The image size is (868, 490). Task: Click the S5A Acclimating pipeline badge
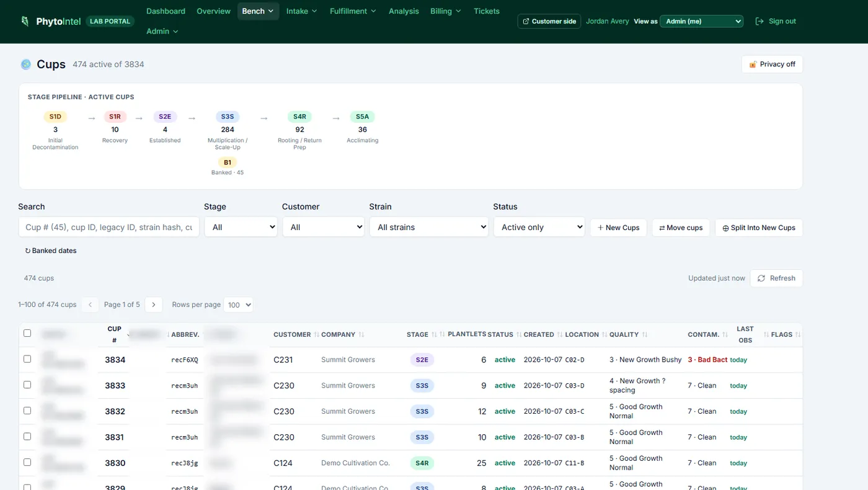[x=362, y=117]
